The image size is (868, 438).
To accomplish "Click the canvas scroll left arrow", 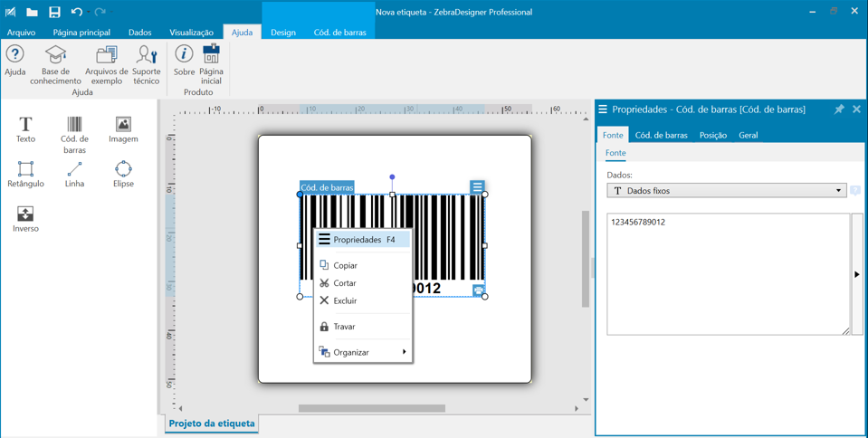I will pos(180,409).
